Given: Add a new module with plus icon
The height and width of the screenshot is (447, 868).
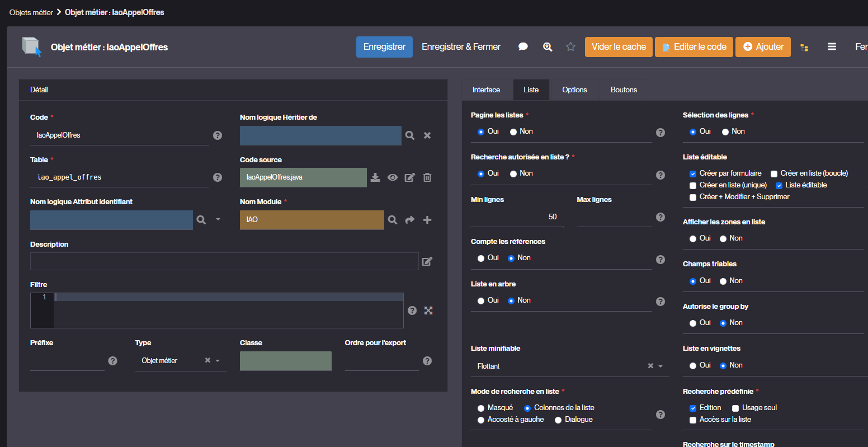Looking at the screenshot, I should point(427,220).
